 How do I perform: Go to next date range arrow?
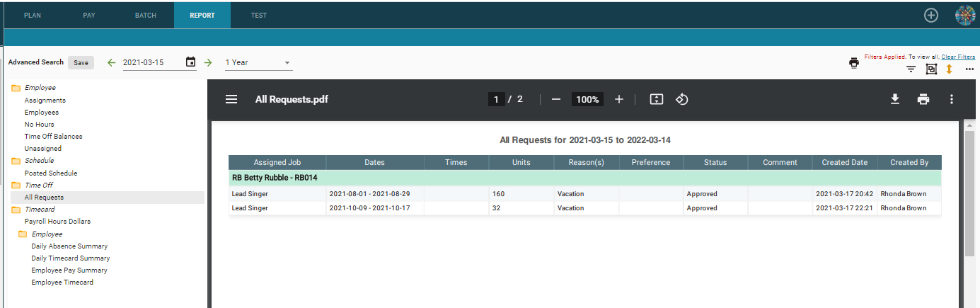click(208, 62)
